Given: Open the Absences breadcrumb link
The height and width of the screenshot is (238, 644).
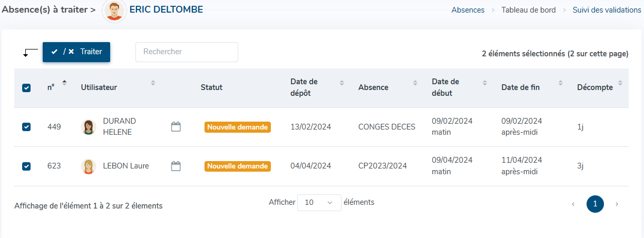Looking at the screenshot, I should 467,10.
